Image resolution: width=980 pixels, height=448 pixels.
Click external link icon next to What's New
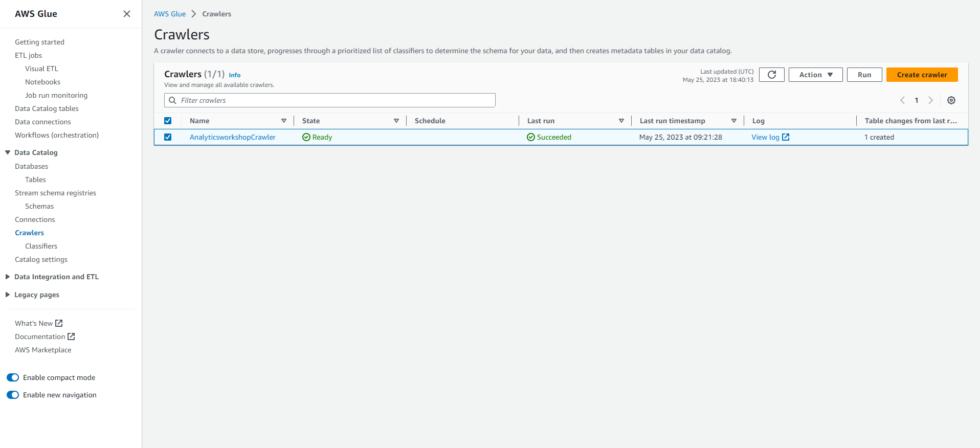pyautogui.click(x=59, y=323)
